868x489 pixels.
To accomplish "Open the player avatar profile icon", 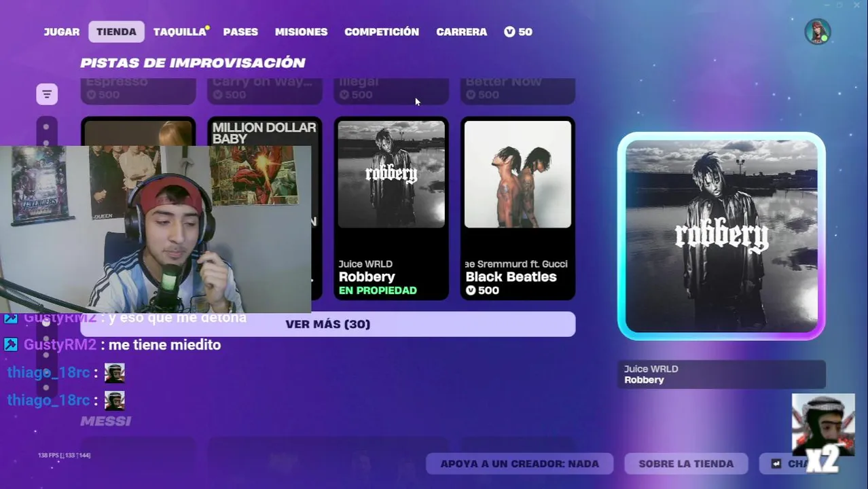I will pos(818,32).
